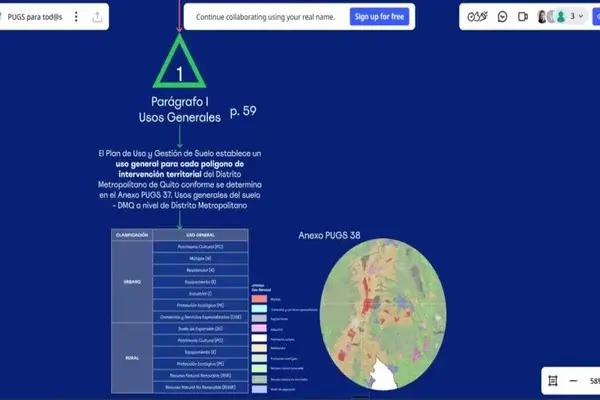Select the Parágrafo I Usos Generales heading

click(179, 111)
